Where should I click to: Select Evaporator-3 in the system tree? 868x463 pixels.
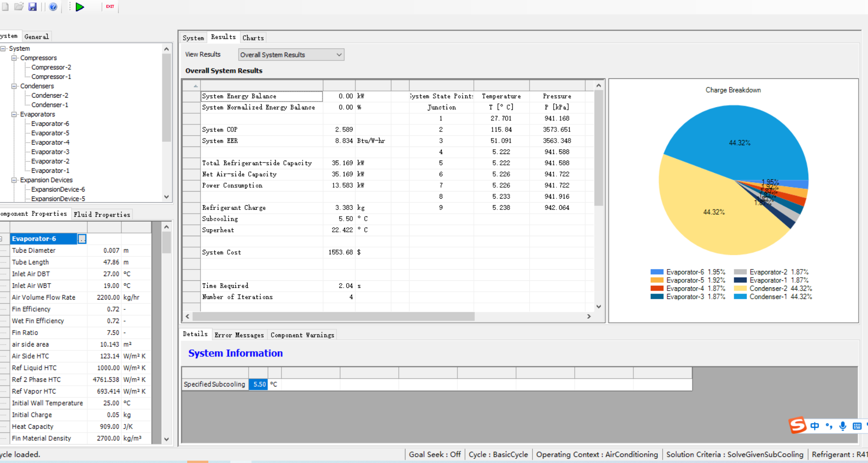pyautogui.click(x=50, y=152)
